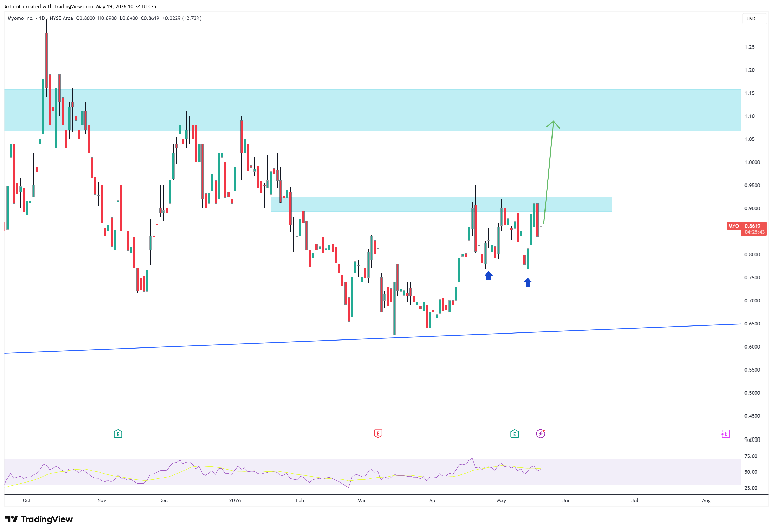
Task: Click the red earnings icon near March
Action: (378, 433)
